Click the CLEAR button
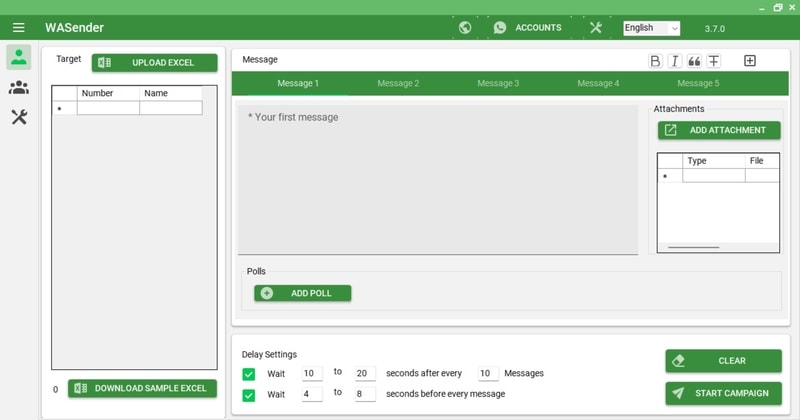 (x=723, y=361)
